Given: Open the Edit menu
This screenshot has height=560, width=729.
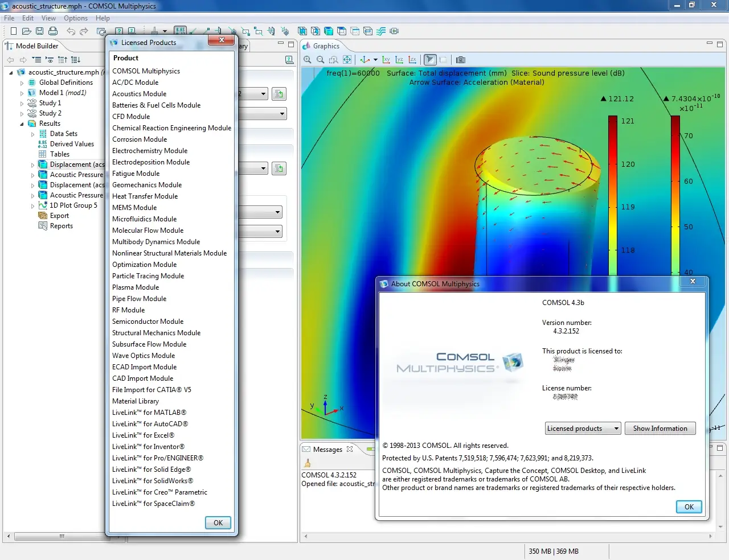Looking at the screenshot, I should pos(28,18).
